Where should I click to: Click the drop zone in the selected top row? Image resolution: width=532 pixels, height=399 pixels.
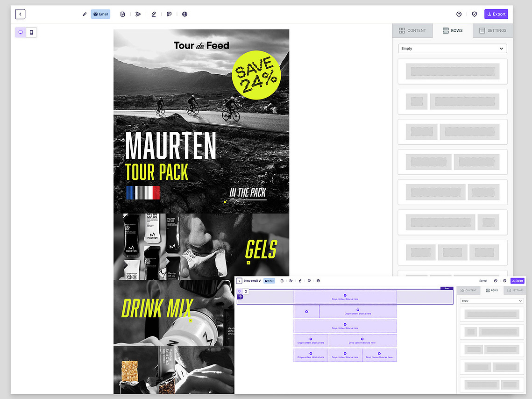point(345,297)
